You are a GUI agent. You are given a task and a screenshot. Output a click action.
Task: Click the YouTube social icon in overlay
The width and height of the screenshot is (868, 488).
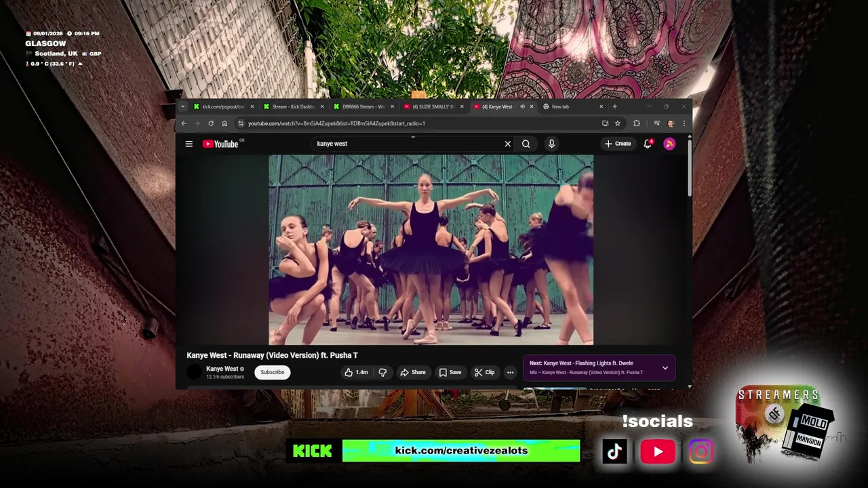tap(658, 452)
